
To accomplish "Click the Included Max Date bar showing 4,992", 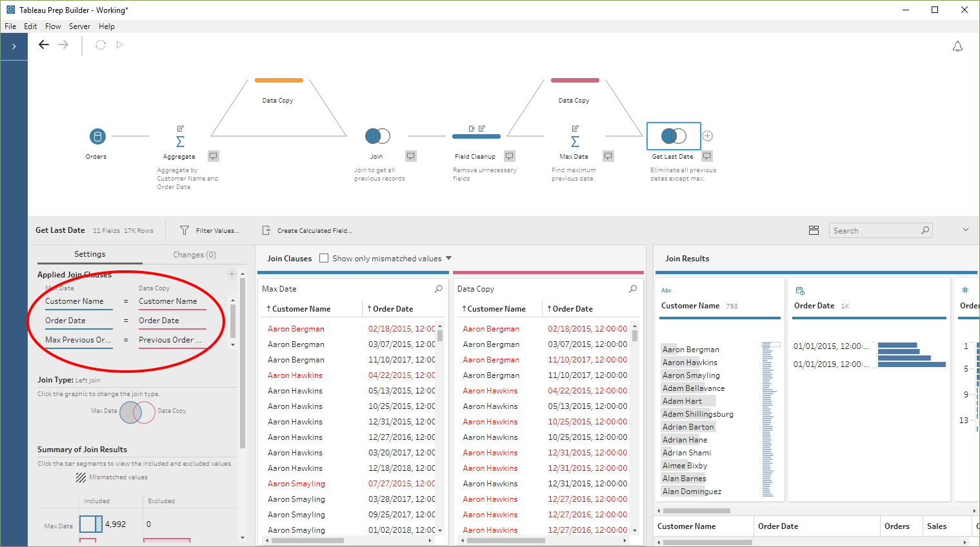I will point(91,524).
